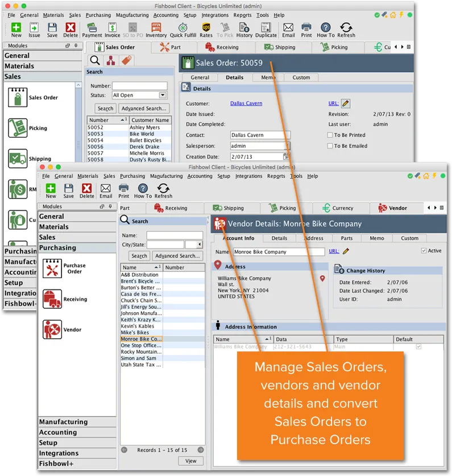Sort sales orders by Number column header
The image size is (452, 476).
(108, 120)
